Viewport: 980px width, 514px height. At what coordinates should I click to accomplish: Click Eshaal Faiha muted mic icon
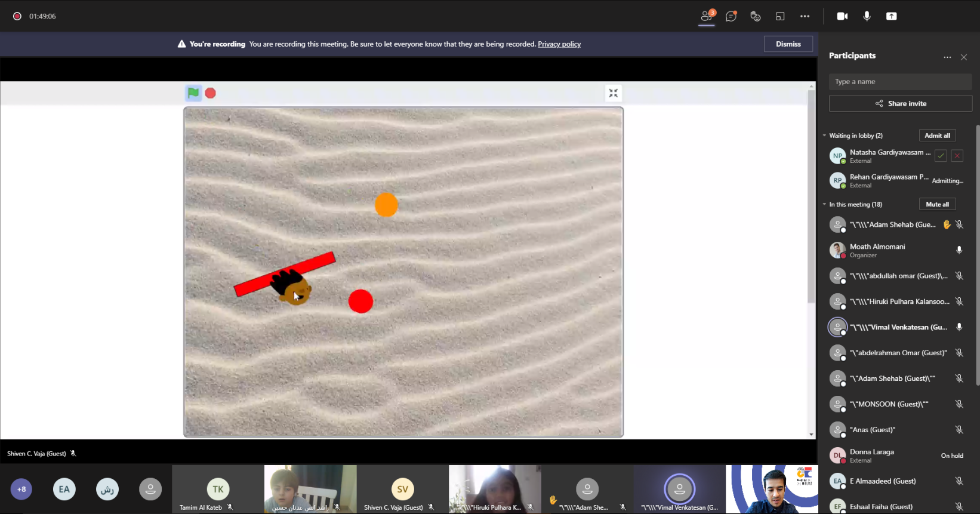pyautogui.click(x=959, y=507)
